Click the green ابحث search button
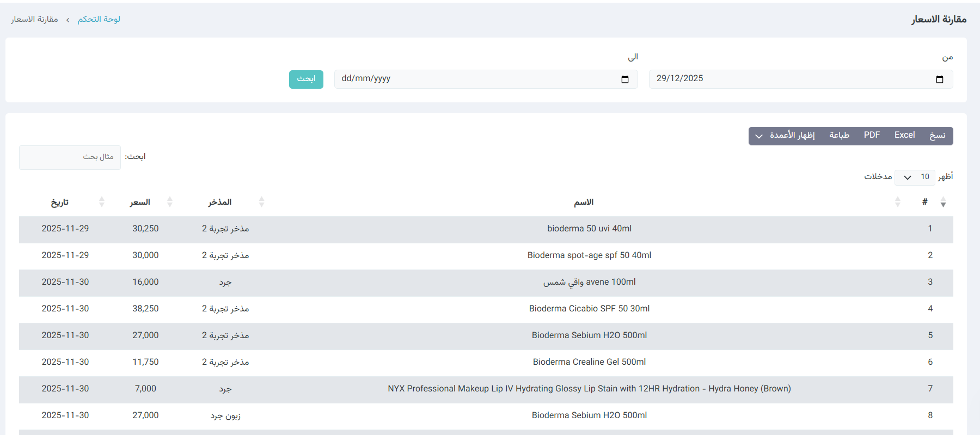 (x=306, y=79)
